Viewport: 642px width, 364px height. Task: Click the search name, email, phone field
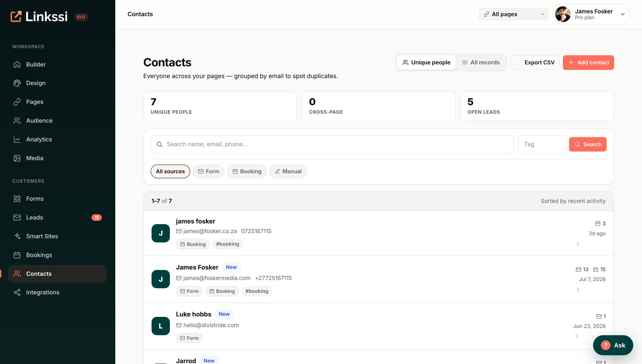pos(332,144)
